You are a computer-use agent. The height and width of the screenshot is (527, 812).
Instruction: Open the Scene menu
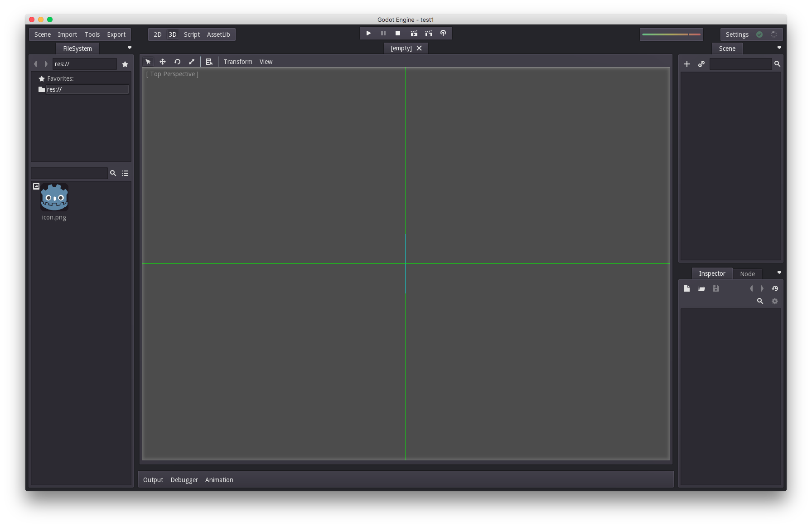click(43, 34)
